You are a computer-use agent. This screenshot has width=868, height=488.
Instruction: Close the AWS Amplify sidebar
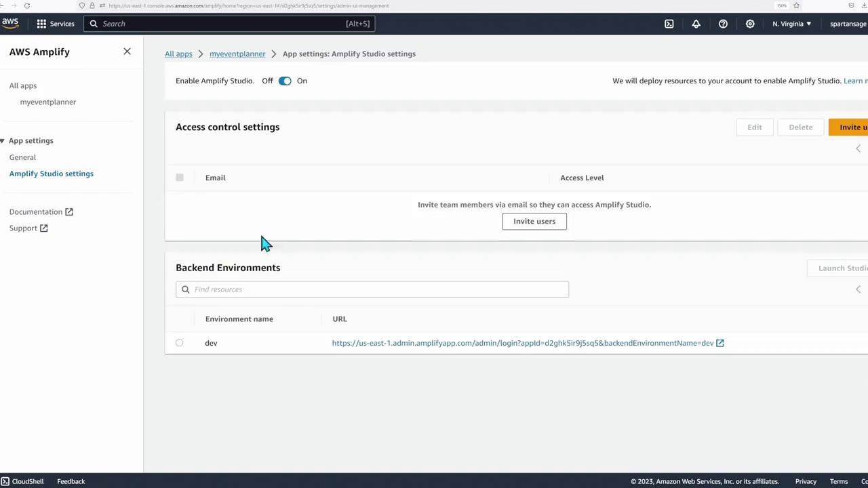click(127, 52)
